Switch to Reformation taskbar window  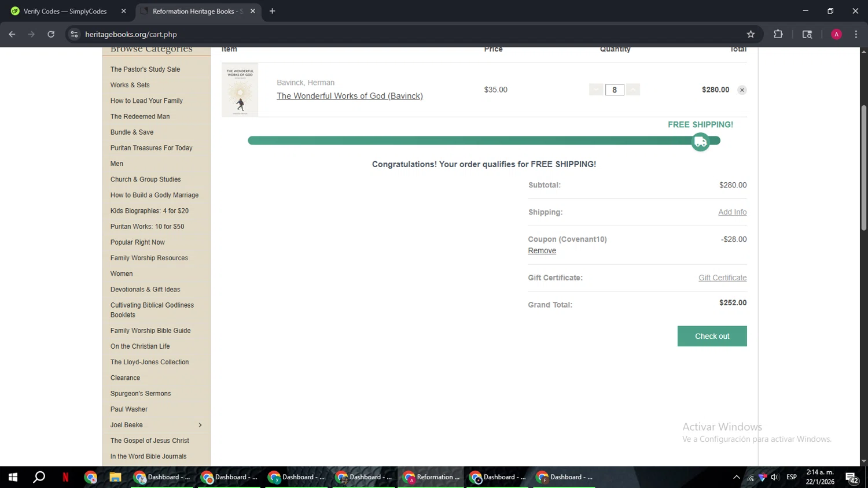pos(431,477)
